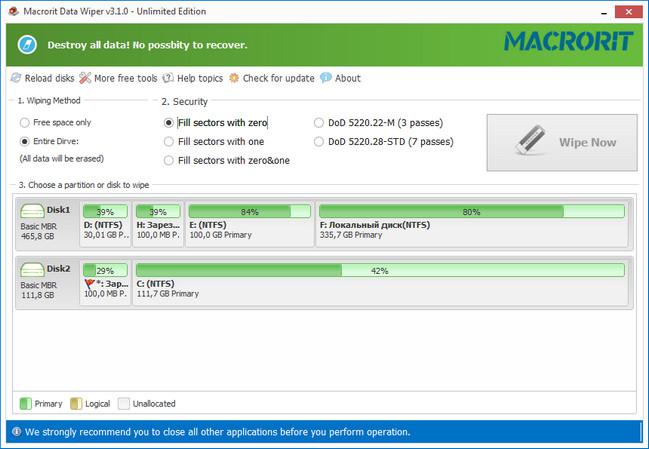The height and width of the screenshot is (449, 649).
Task: Click Primary green legend swatch
Action: [x=26, y=403]
